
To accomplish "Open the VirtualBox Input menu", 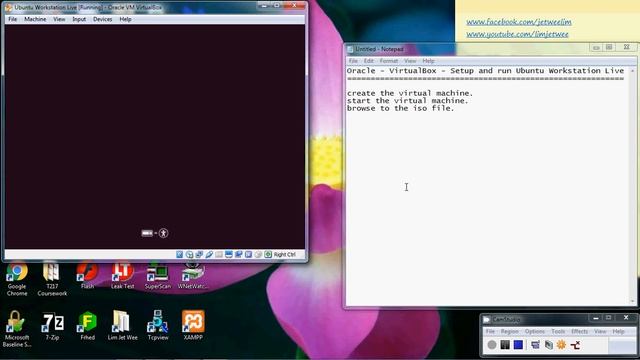I will click(79, 19).
